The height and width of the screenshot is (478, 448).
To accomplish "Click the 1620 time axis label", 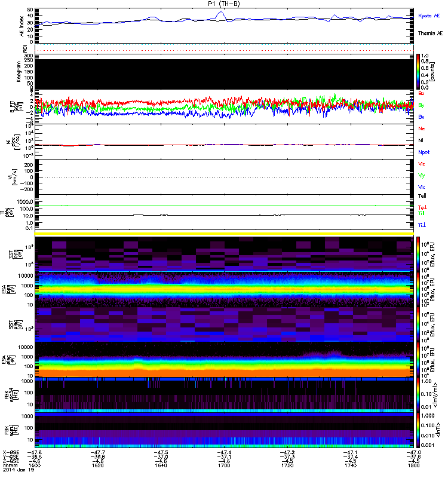I will (98, 465).
